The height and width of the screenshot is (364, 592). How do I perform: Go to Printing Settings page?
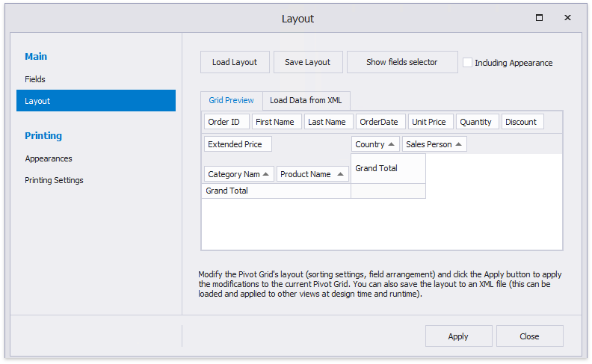pyautogui.click(x=54, y=180)
